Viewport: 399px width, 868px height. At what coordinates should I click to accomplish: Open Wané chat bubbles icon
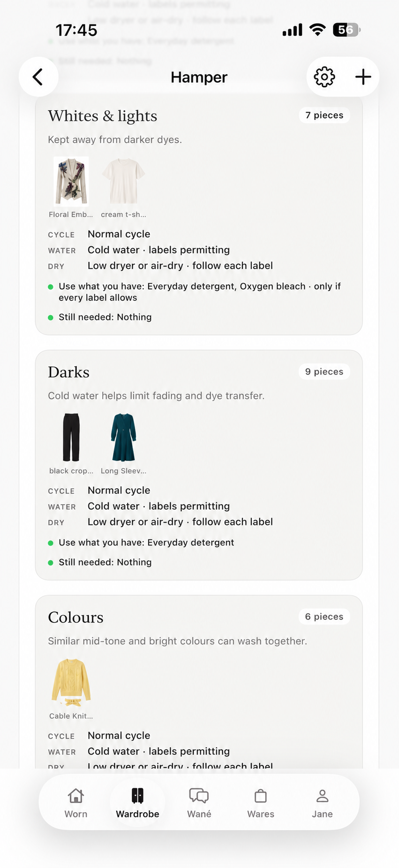199,796
